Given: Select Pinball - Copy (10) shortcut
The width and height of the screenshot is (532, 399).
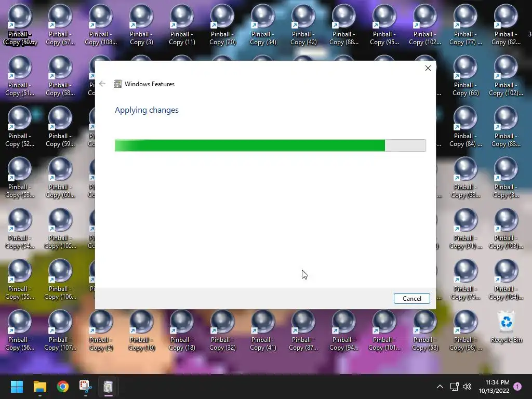Looking at the screenshot, I should click(x=141, y=331).
